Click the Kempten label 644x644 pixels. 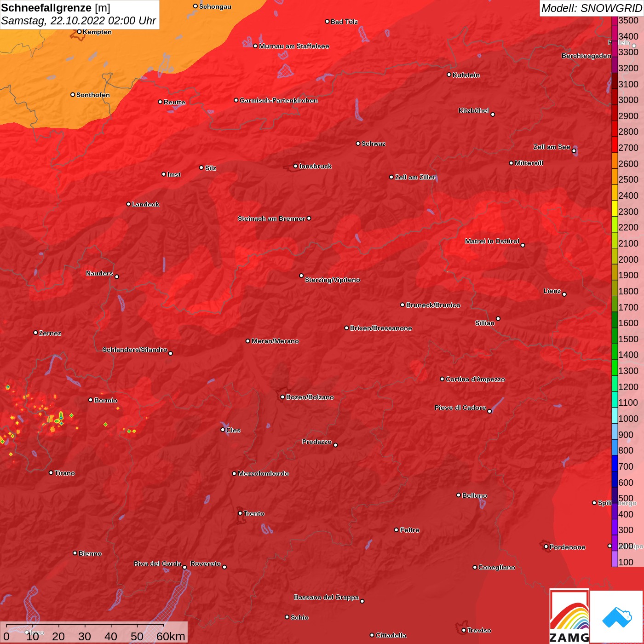(97, 32)
